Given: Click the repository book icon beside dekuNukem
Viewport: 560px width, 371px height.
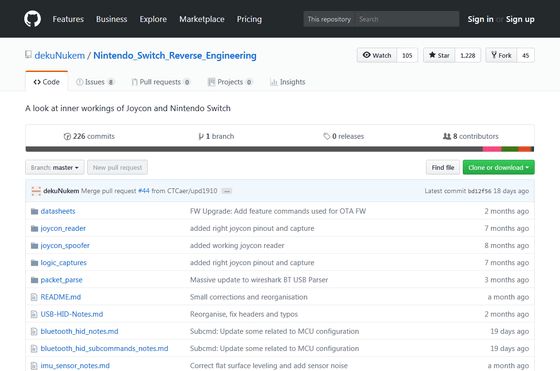Looking at the screenshot, I should point(28,55).
